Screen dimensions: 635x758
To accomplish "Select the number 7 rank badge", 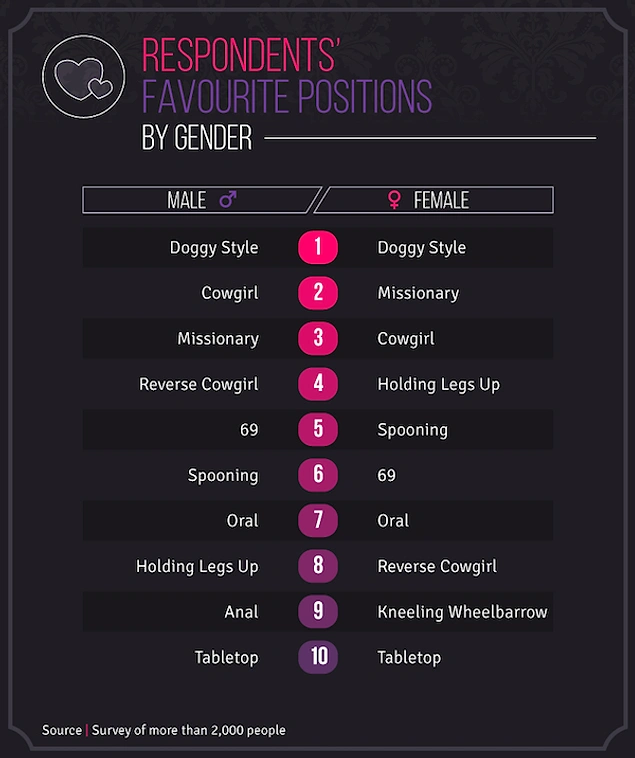I will click(x=318, y=520).
